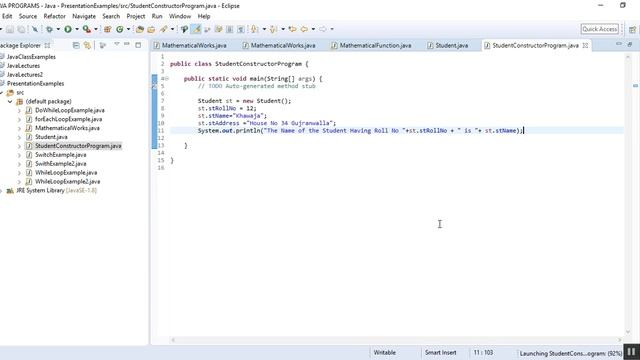The width and height of the screenshot is (640, 360).
Task: Select the JavaClassExamples project
Action: click(x=31, y=57)
